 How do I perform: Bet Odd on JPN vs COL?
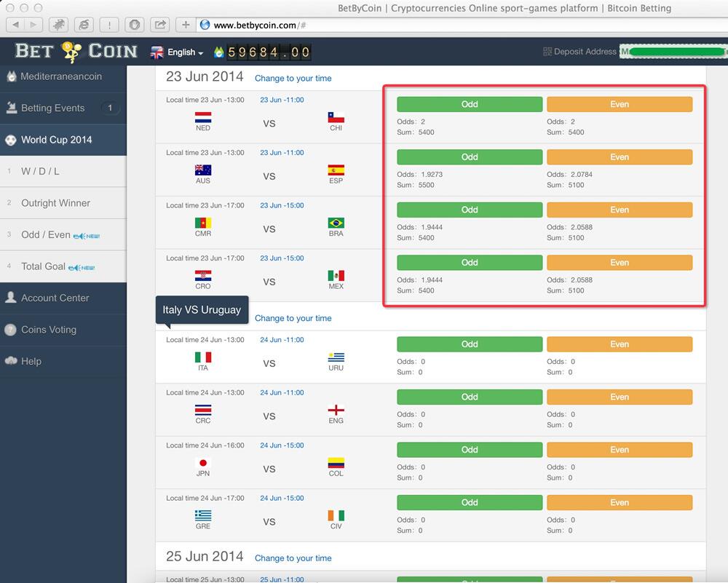tap(470, 450)
